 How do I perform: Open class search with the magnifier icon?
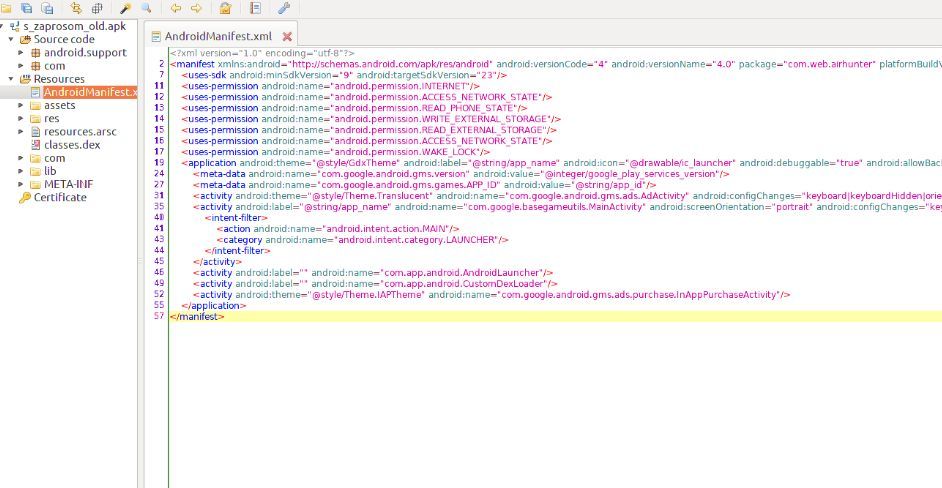coord(146,8)
